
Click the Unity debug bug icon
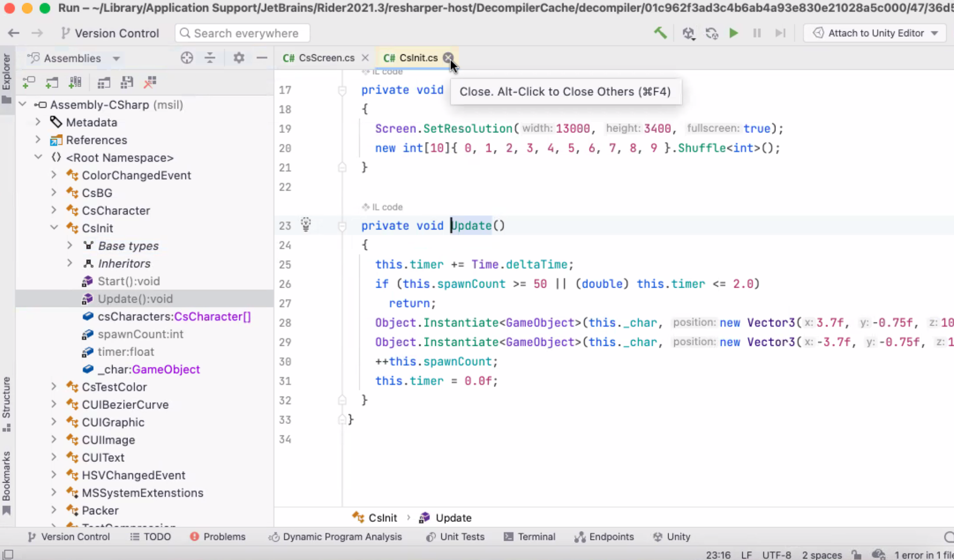[688, 33]
